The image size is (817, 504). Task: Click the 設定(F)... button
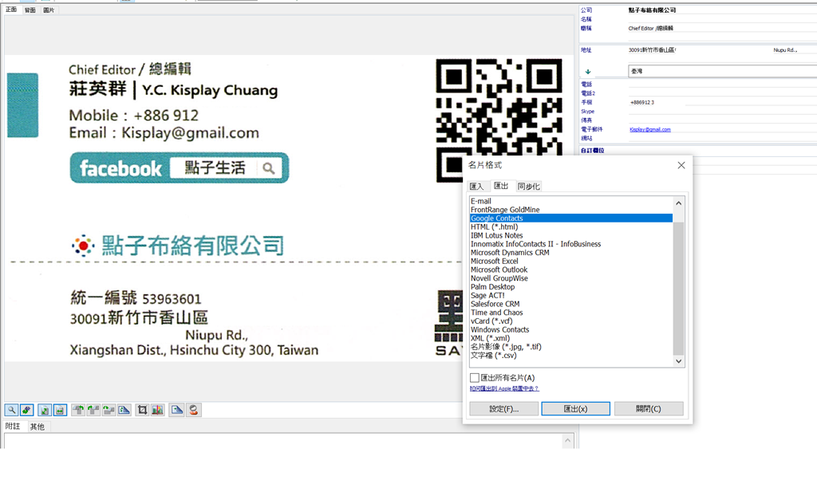(503, 409)
